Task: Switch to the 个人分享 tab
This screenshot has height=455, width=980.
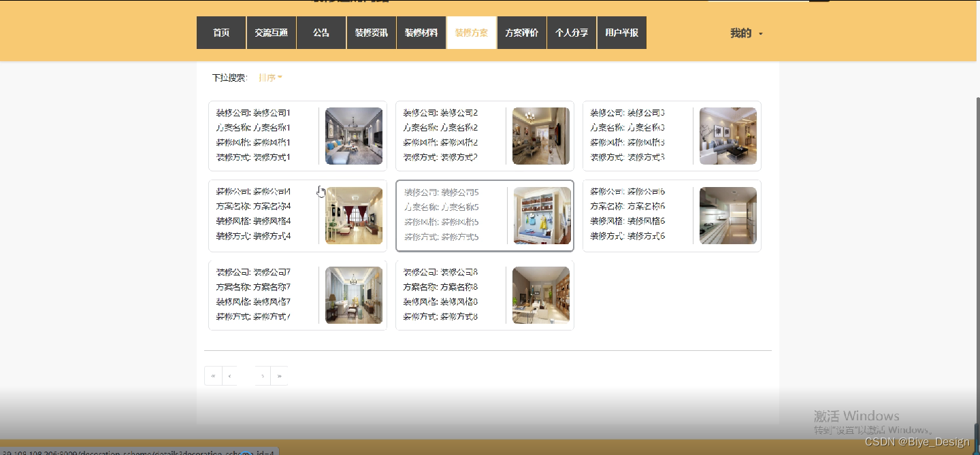Action: click(x=572, y=33)
